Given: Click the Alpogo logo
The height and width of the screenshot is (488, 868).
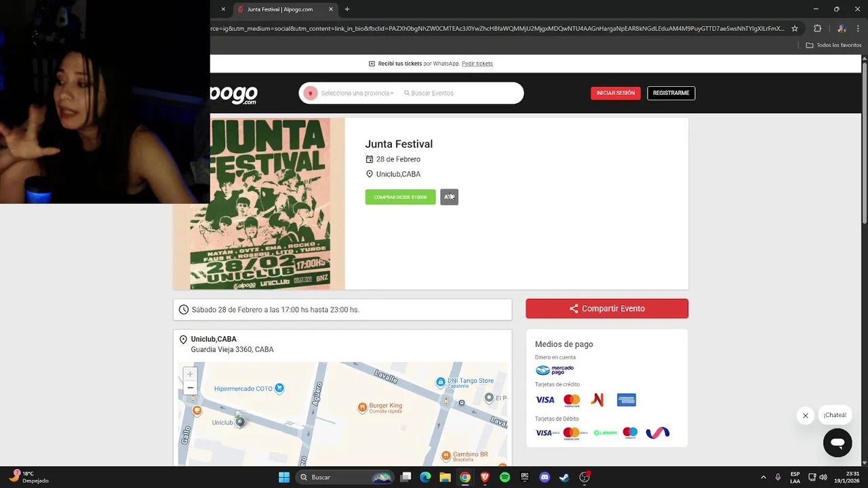Looking at the screenshot, I should coord(234,94).
